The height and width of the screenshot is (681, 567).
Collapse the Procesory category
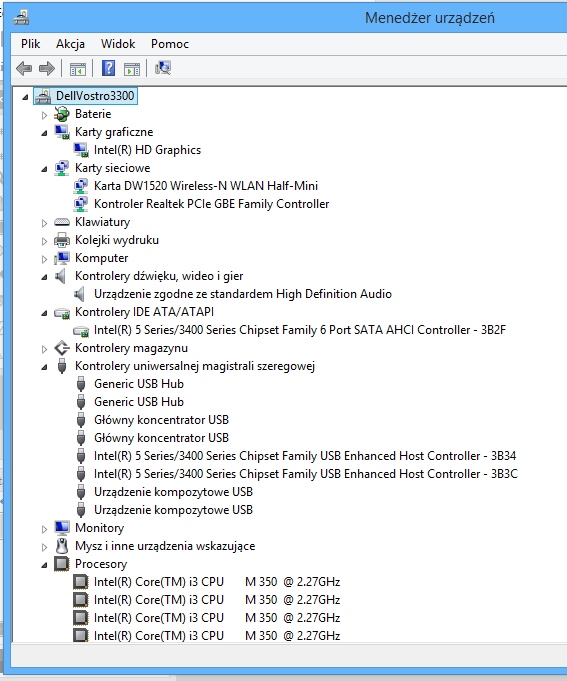click(44, 565)
